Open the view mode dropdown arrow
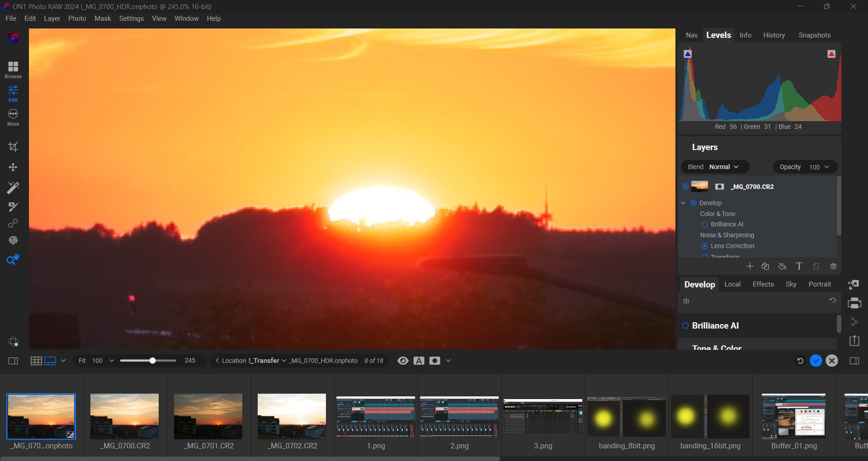The height and width of the screenshot is (461, 868). coord(63,361)
